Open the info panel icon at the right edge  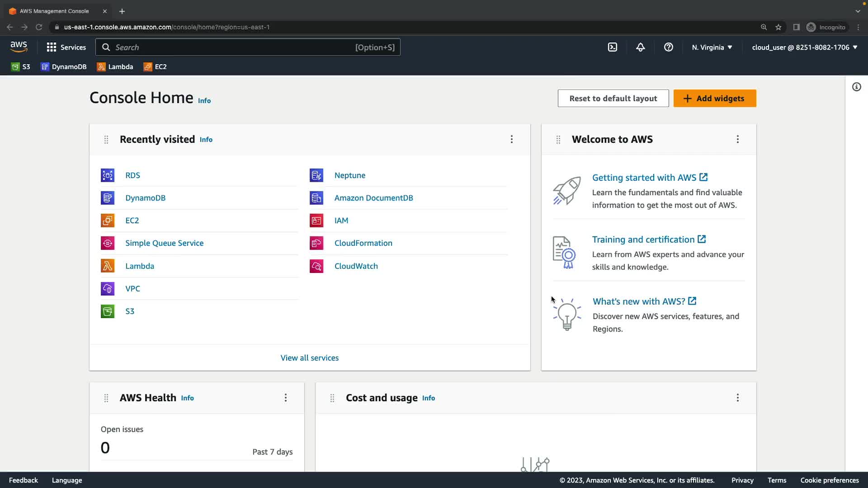[x=857, y=87]
